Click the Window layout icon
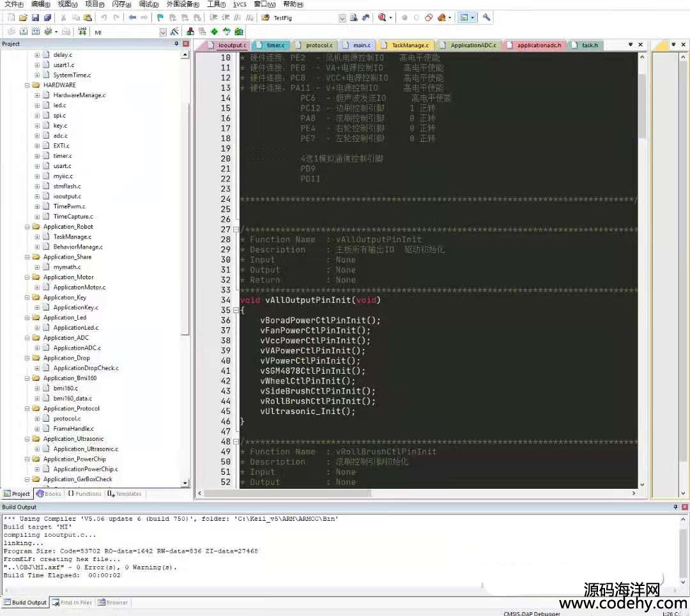690x616 pixels. pos(464,18)
